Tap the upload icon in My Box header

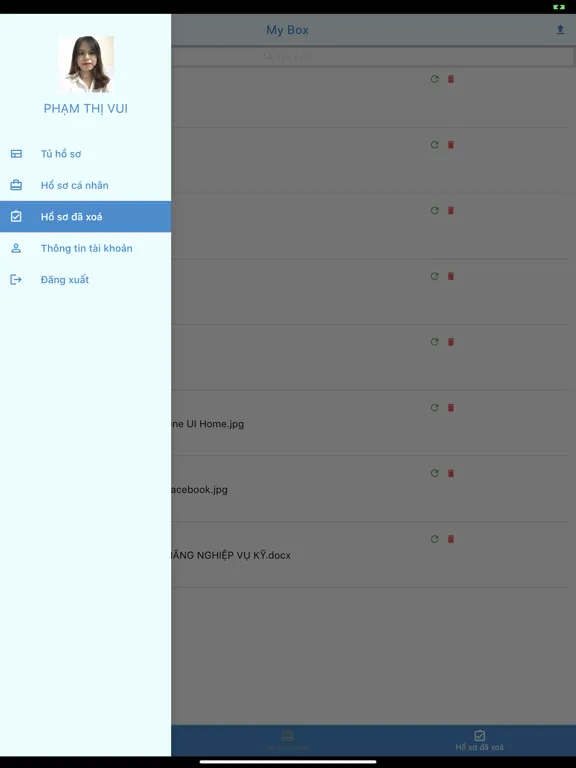coord(560,30)
